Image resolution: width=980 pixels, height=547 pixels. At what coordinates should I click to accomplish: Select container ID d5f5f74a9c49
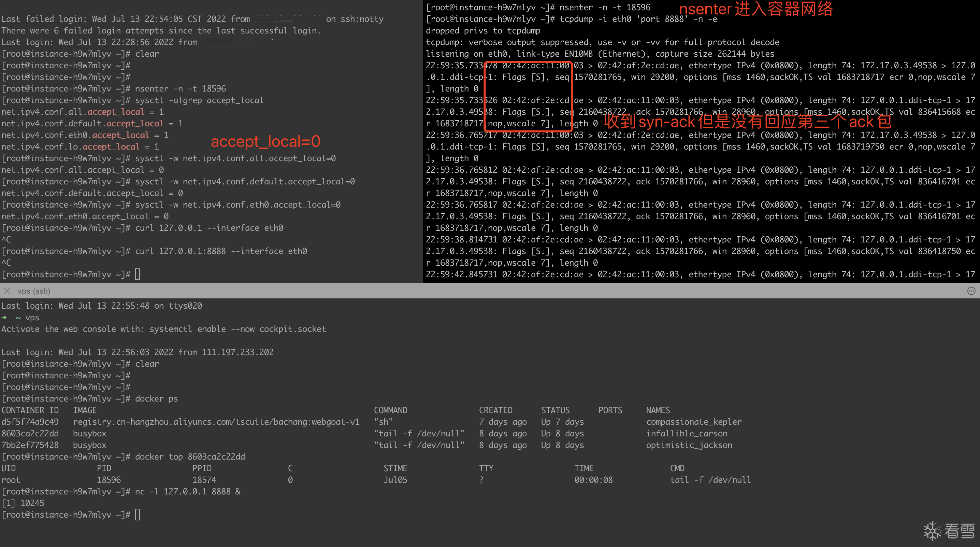coord(30,422)
